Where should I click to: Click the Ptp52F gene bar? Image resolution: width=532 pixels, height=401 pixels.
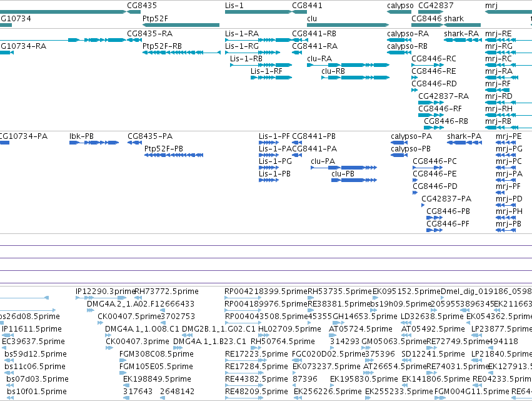181,25
